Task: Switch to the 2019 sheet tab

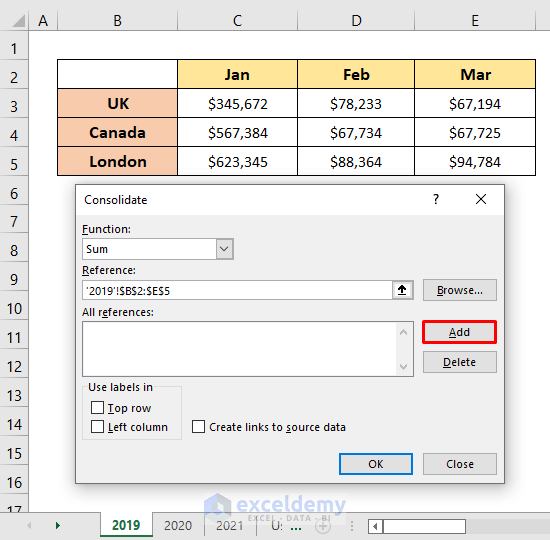Action: tap(126, 525)
